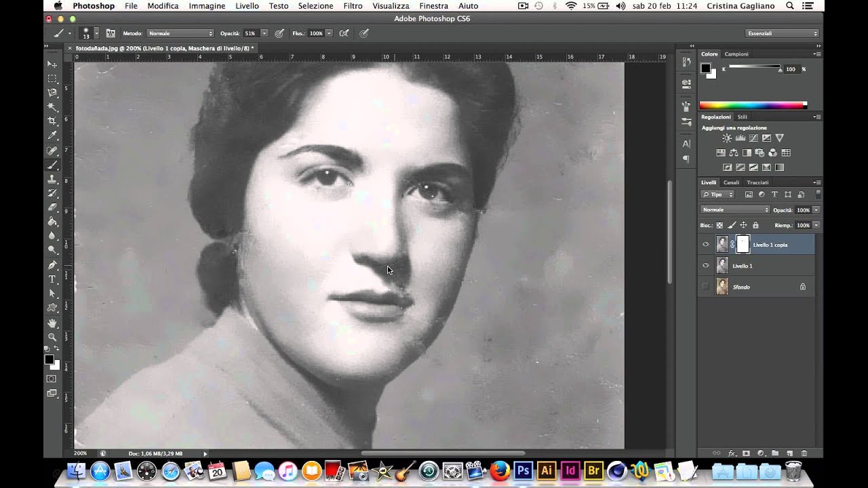Select the Pen tool

click(x=52, y=265)
